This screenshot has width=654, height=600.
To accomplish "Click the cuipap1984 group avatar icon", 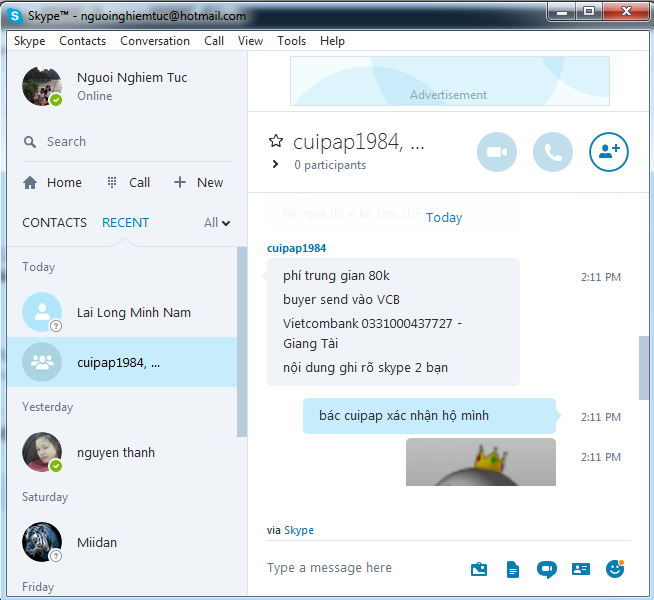I will coord(42,362).
